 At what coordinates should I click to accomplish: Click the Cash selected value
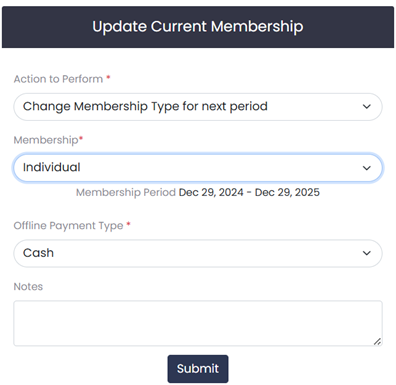click(38, 253)
